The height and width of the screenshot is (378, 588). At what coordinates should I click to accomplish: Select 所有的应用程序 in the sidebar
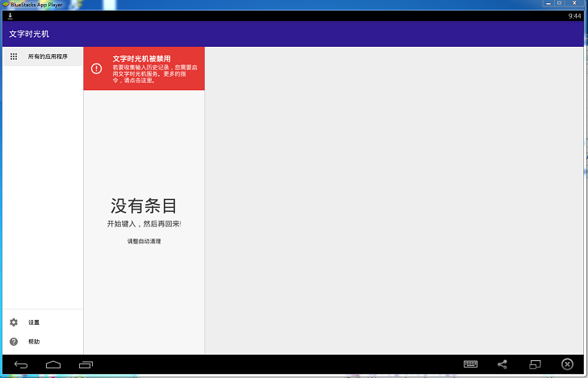pyautogui.click(x=48, y=57)
